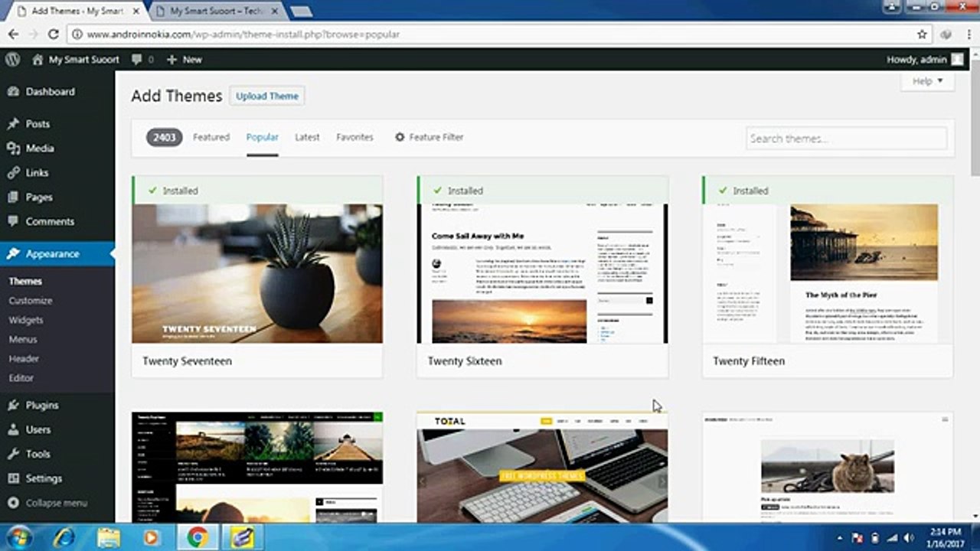This screenshot has width=980, height=551.
Task: Open a new browser tab
Action: (x=301, y=11)
